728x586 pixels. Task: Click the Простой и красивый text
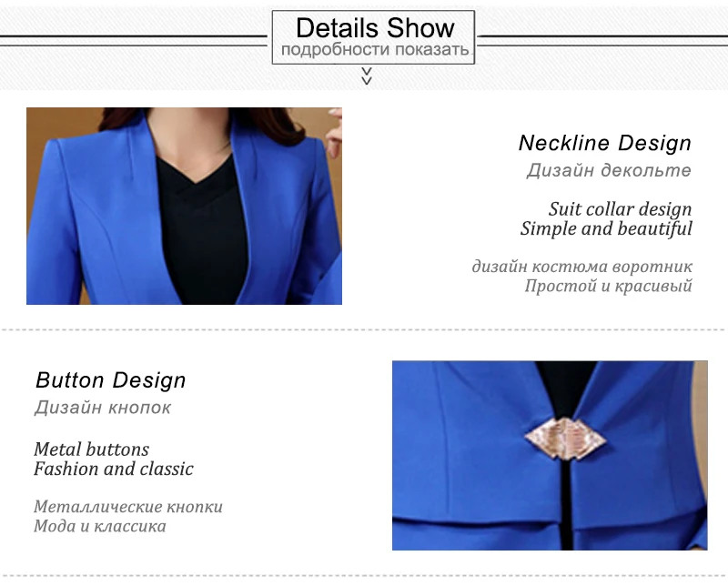[x=608, y=286]
